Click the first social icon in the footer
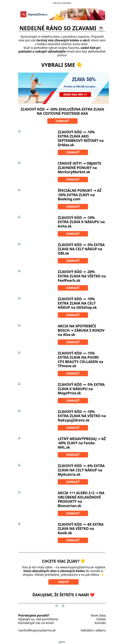The height and width of the screenshot is (644, 124). pos(57,605)
